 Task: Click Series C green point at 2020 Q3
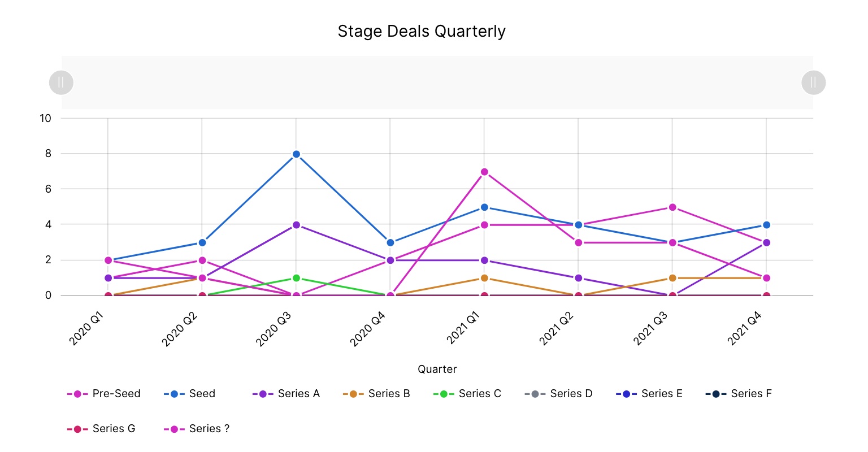coord(296,278)
